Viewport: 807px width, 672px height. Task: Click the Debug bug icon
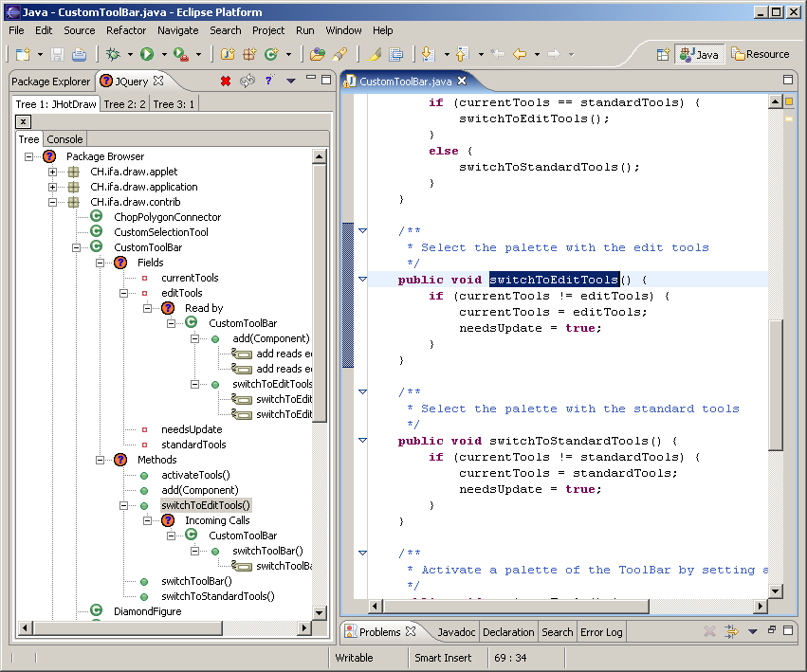coord(113,54)
